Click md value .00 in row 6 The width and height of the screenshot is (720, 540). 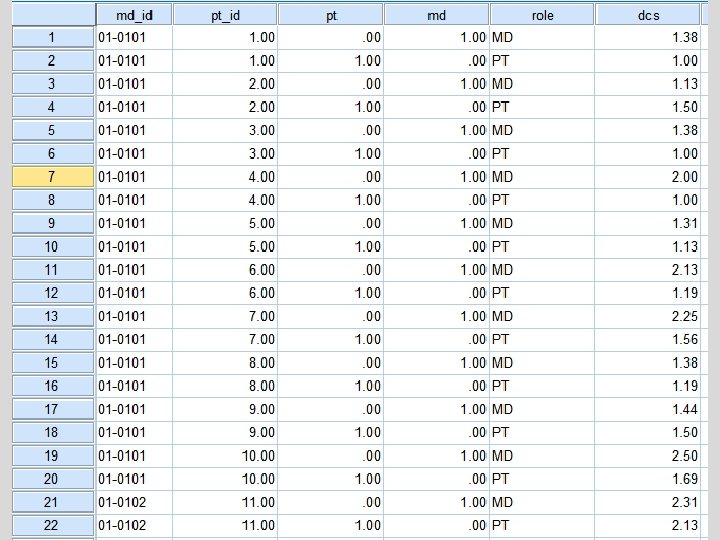(436, 153)
